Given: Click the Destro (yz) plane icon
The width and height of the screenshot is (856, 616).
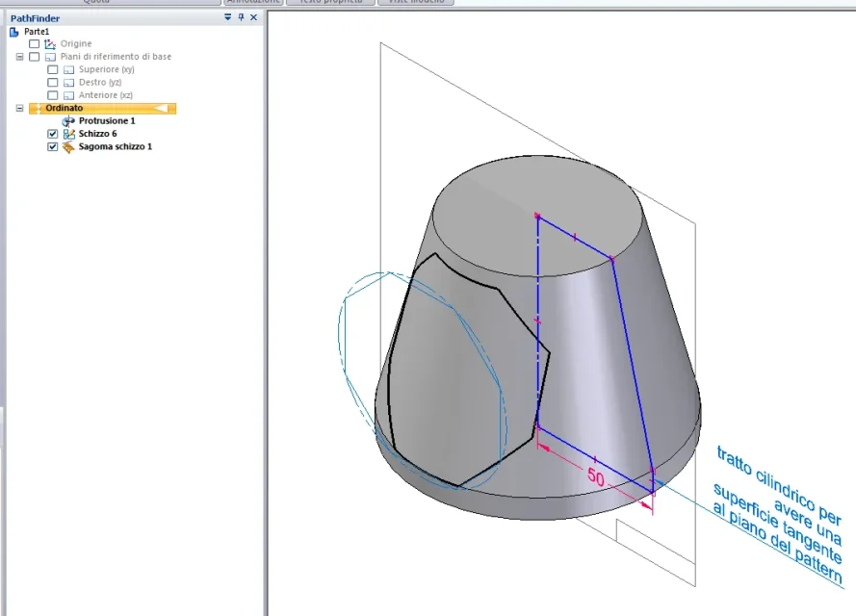Looking at the screenshot, I should [68, 83].
